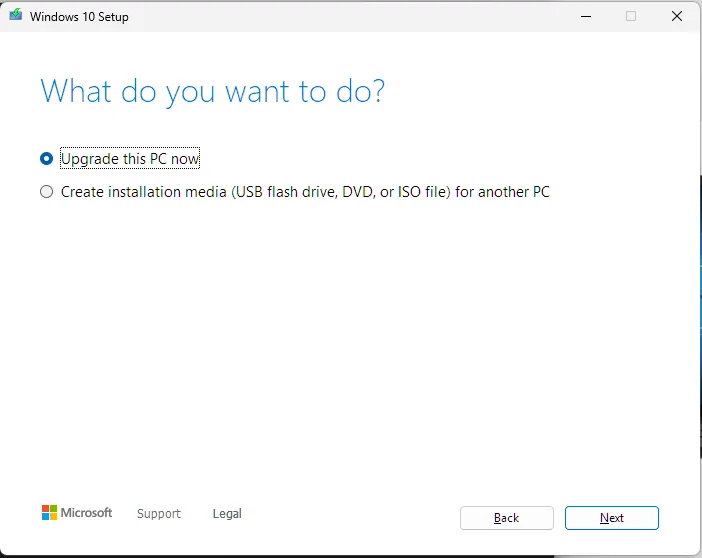Screen dimensions: 702x558
Task: Click the Next button
Action: point(612,518)
